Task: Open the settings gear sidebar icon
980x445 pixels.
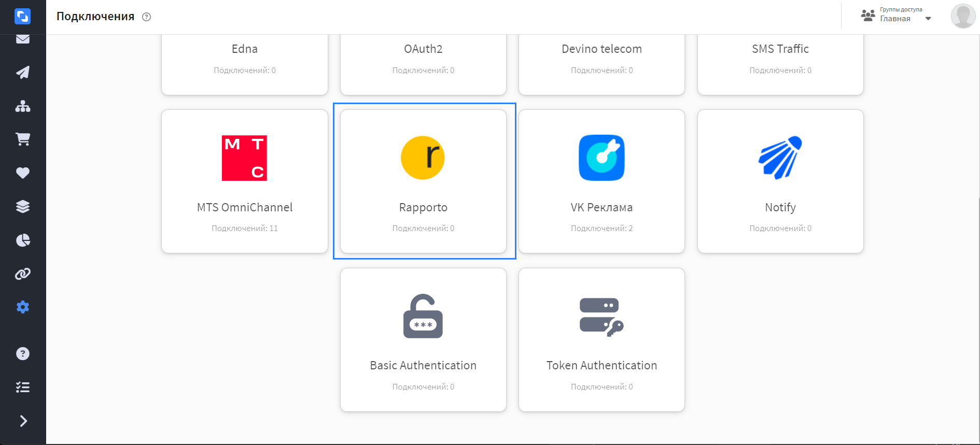Action: pyautogui.click(x=23, y=307)
